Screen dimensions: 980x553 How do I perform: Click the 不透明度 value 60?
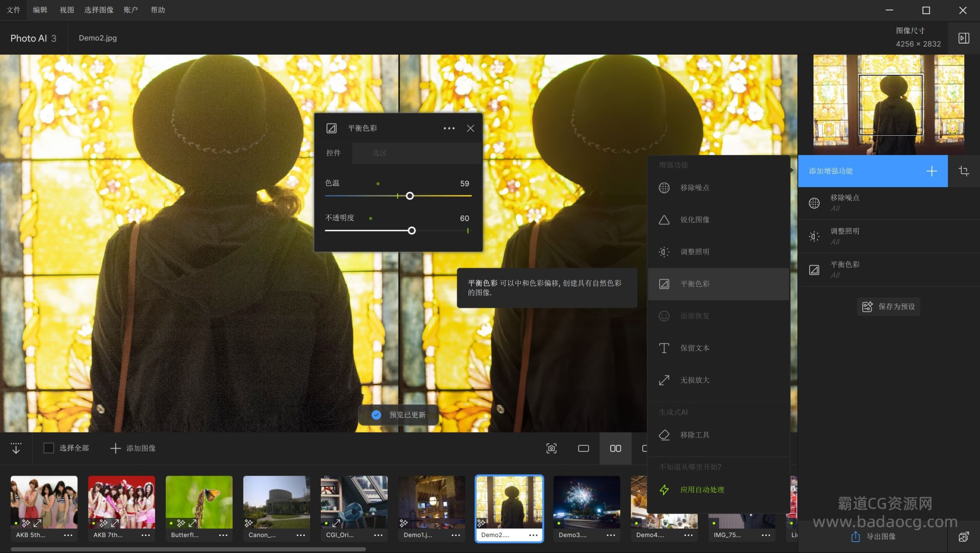click(464, 218)
